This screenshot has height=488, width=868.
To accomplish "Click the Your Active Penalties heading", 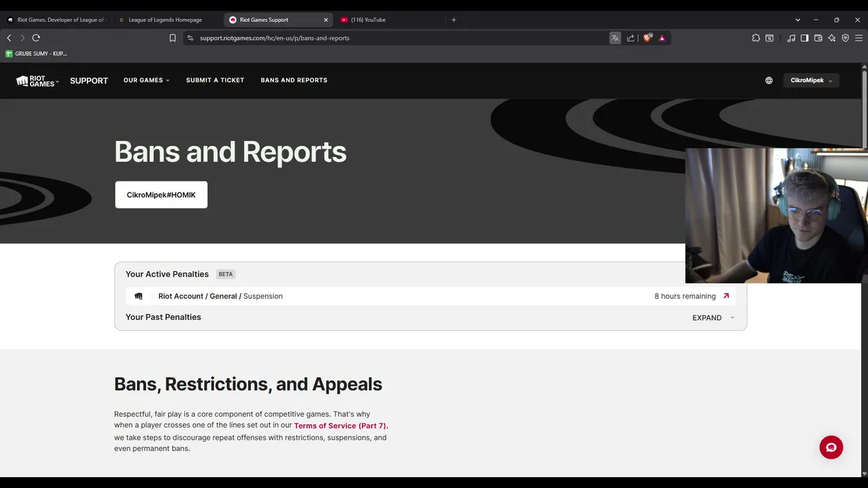I will pos(167,274).
